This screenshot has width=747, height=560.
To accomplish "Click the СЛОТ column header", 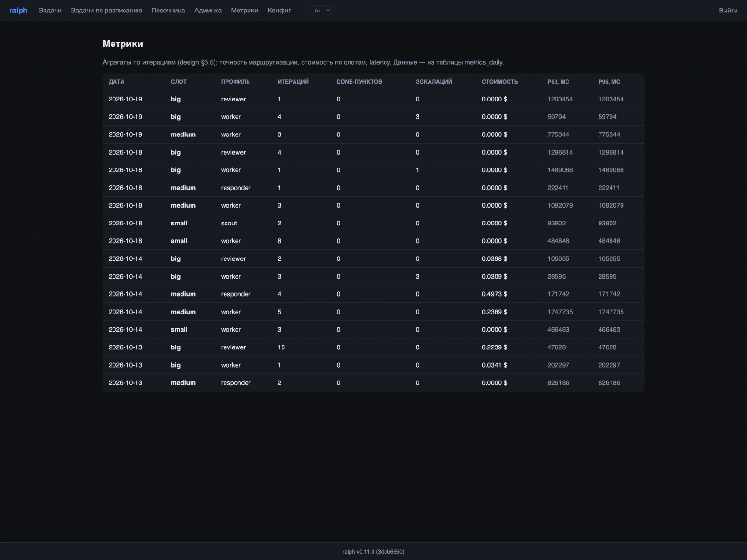I will click(179, 82).
